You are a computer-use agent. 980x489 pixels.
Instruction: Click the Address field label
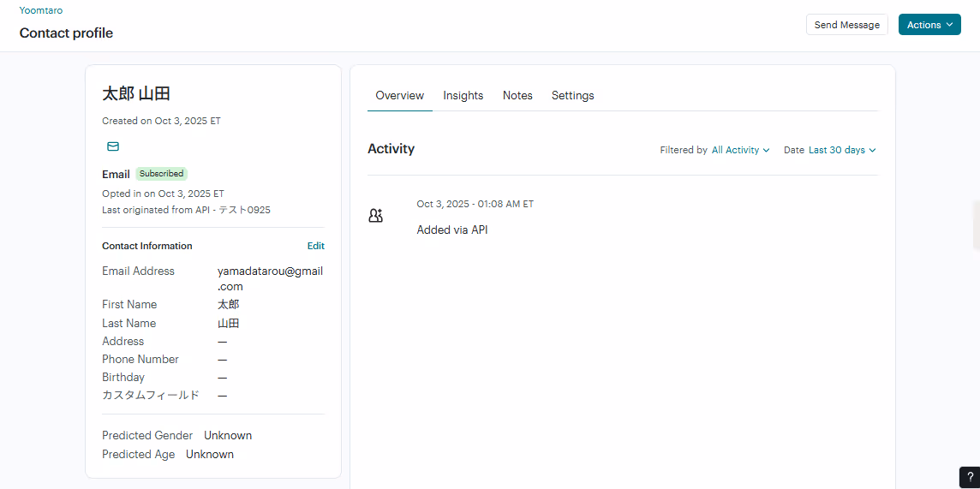tap(123, 341)
